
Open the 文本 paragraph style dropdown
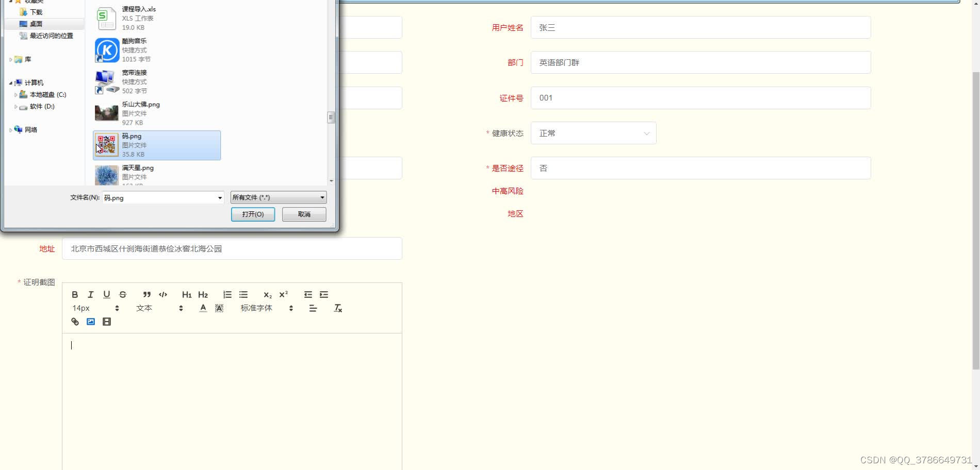click(159, 308)
